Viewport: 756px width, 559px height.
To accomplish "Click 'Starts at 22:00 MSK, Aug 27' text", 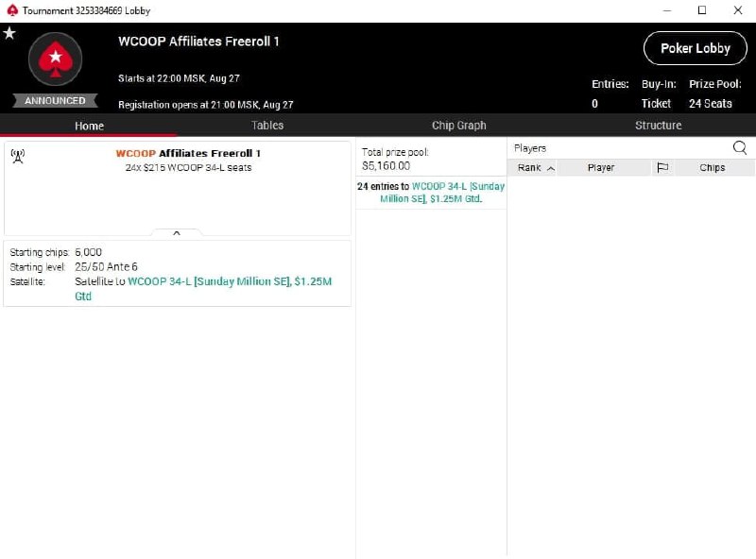I will [179, 78].
